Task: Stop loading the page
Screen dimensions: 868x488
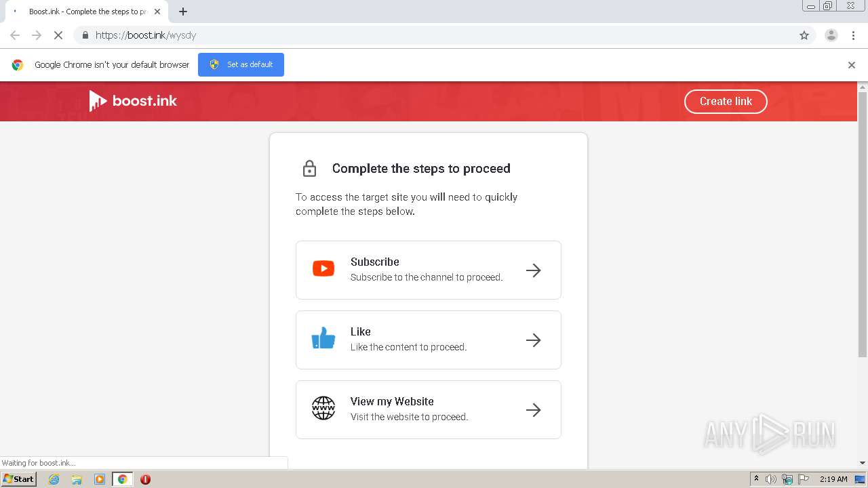Action: tap(58, 35)
